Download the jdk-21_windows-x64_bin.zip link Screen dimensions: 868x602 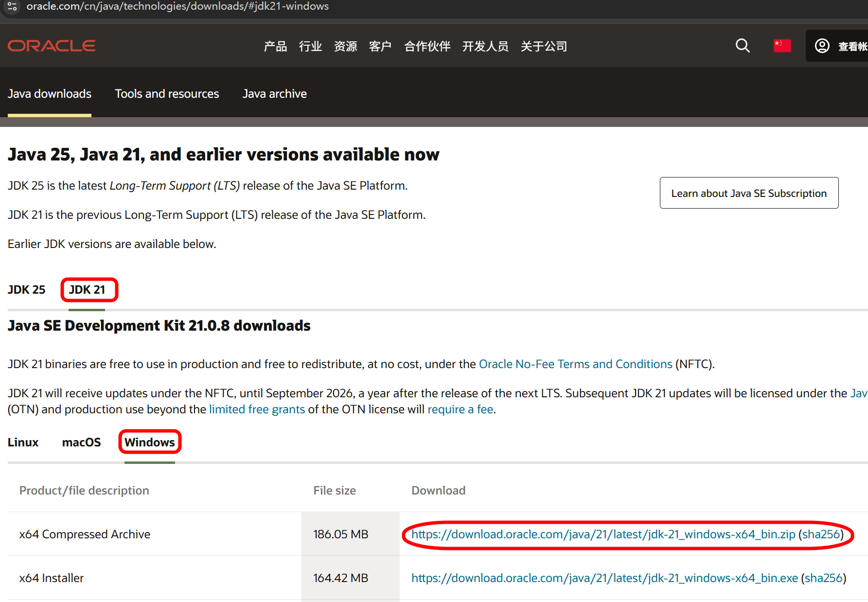(x=603, y=534)
